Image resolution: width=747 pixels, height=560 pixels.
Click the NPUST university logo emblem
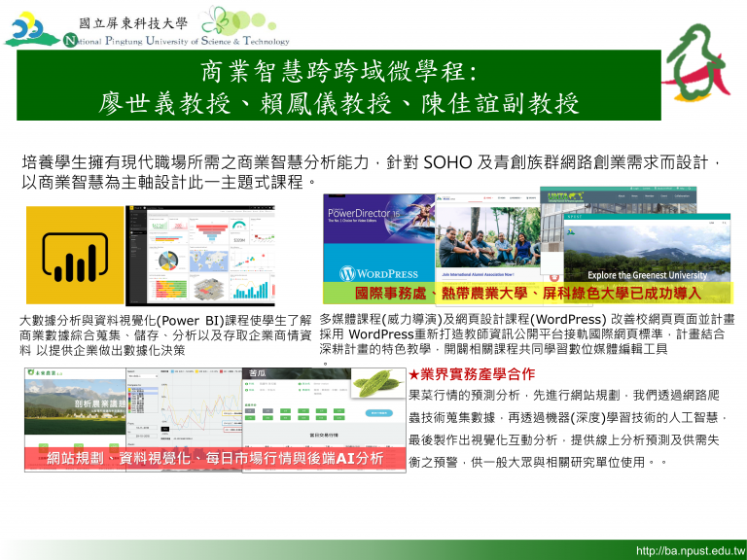point(32,28)
